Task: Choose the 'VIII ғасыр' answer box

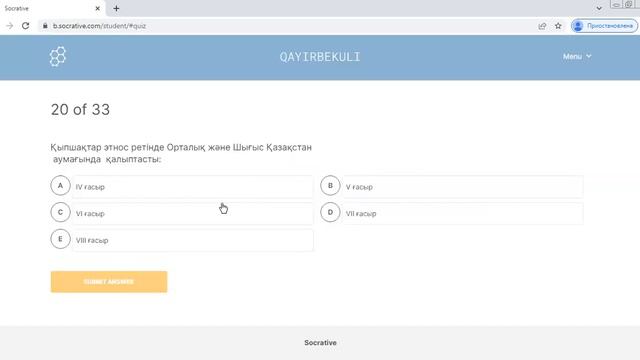Action: [x=193, y=240]
